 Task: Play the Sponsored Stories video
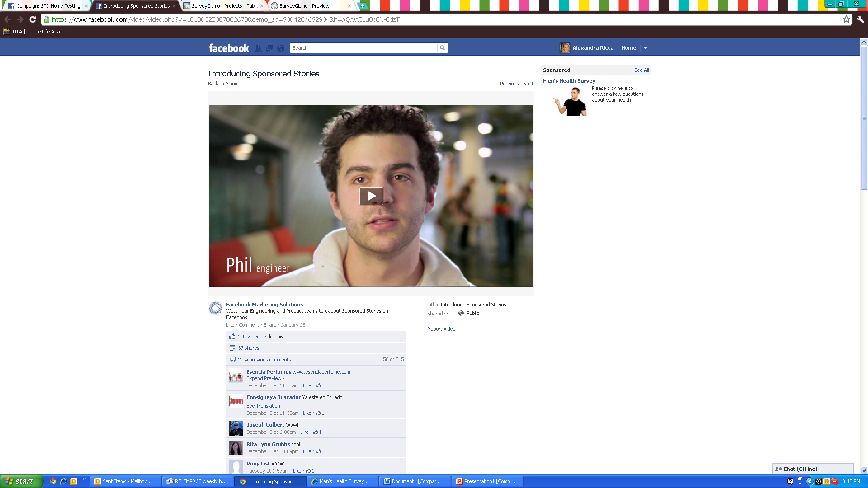pos(371,196)
